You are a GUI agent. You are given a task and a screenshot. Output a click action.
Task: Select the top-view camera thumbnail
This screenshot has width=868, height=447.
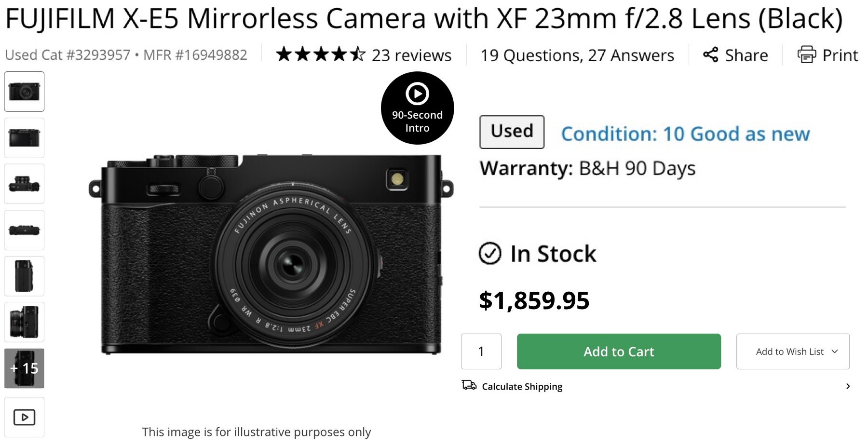(24, 184)
